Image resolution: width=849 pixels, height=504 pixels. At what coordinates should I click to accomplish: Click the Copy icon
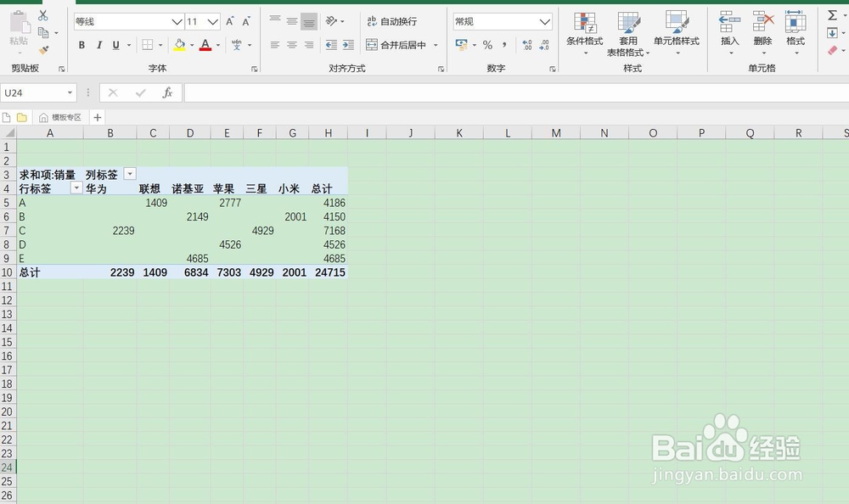point(43,33)
